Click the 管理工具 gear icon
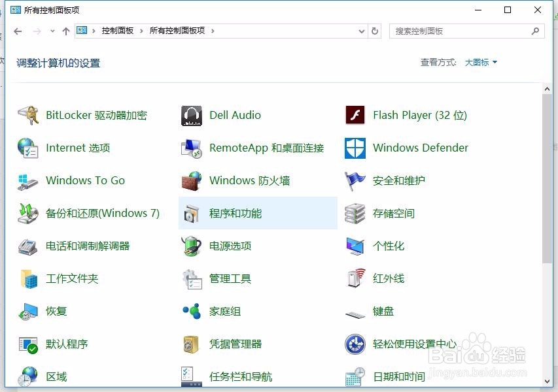Image resolution: width=558 pixels, height=392 pixels. pos(192,280)
